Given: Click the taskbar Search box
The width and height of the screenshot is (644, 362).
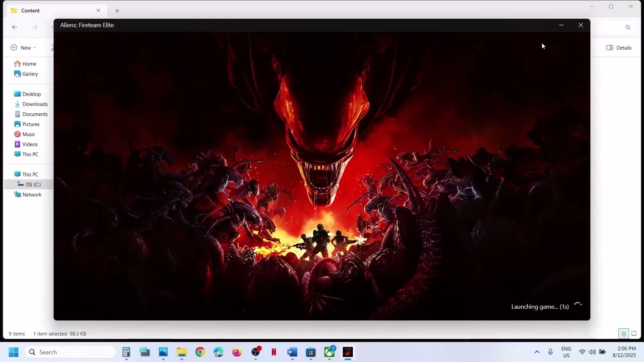Looking at the screenshot, I should tap(70, 352).
